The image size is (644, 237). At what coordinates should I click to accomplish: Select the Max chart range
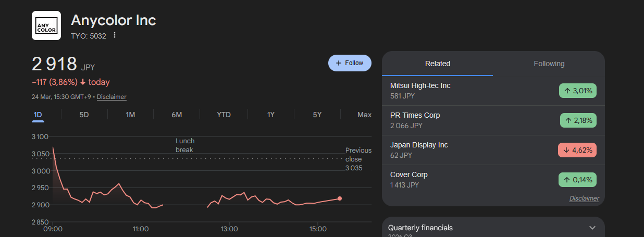[364, 115]
